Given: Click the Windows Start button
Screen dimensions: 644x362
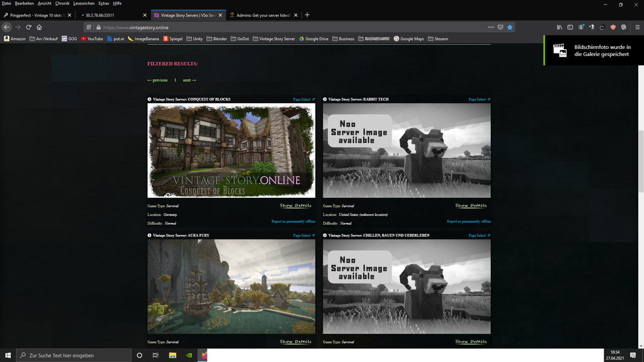Looking at the screenshot, I should (x=8, y=355).
